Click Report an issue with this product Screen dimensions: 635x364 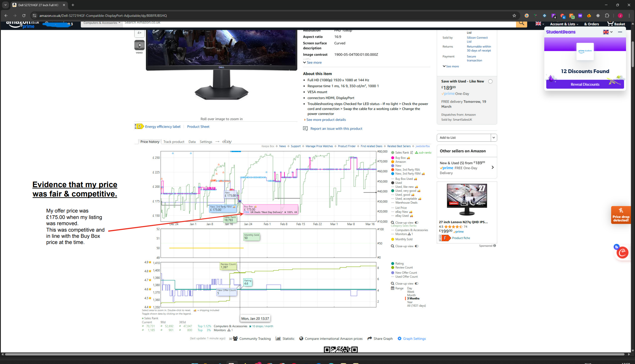click(x=336, y=129)
